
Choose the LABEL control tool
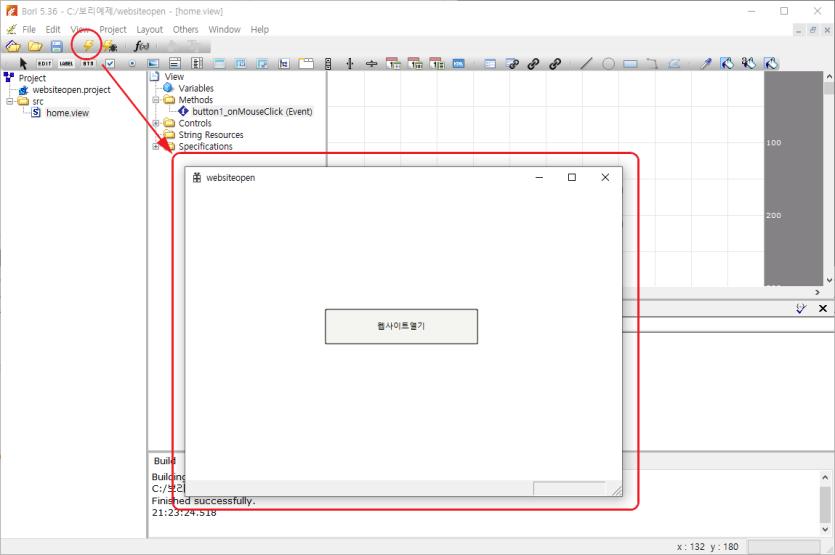pos(66,63)
